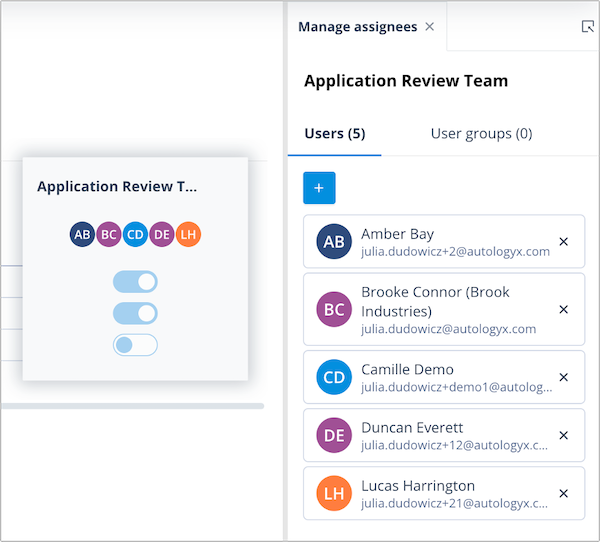Click Lucas Harrington's LH avatar in list

pos(334,493)
